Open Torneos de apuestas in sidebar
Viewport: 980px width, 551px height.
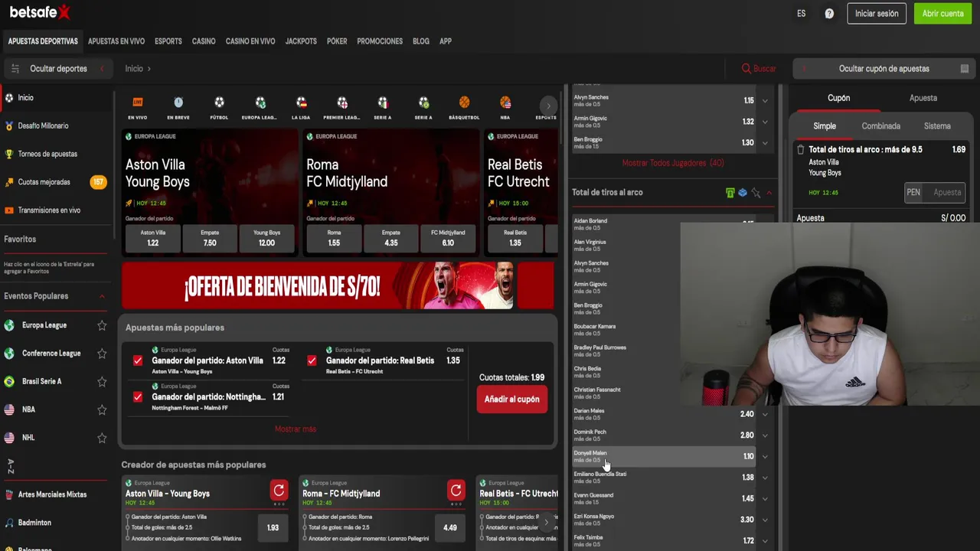pos(47,154)
